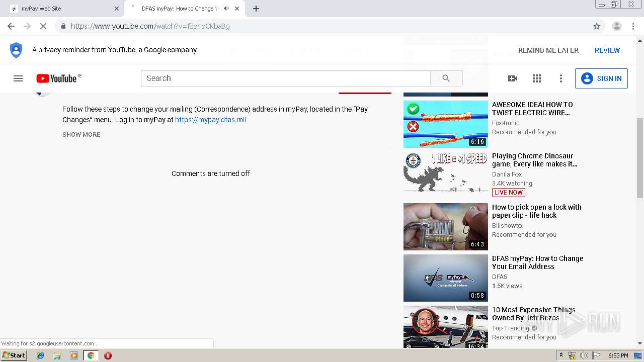Click the address bar URL

pyautogui.click(x=150, y=26)
